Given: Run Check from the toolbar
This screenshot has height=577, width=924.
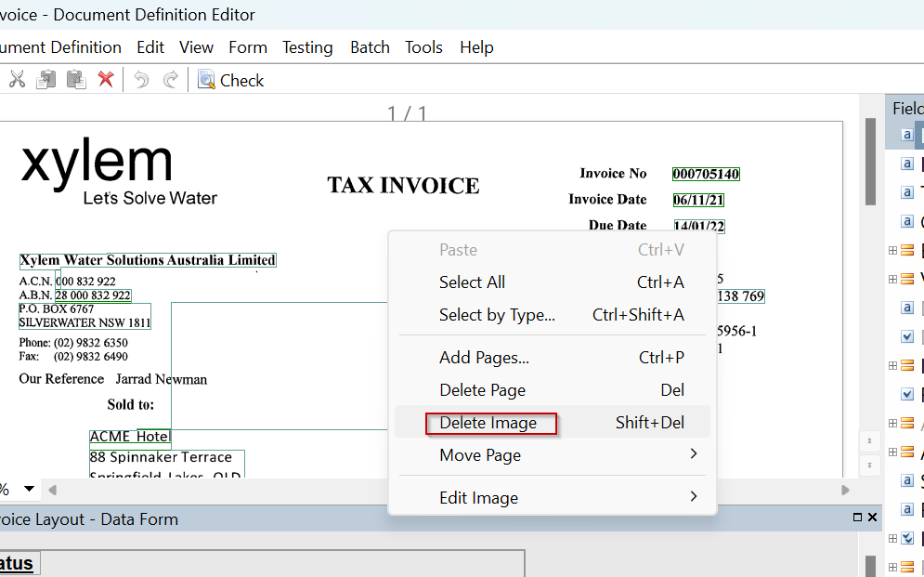Looking at the screenshot, I should point(230,80).
